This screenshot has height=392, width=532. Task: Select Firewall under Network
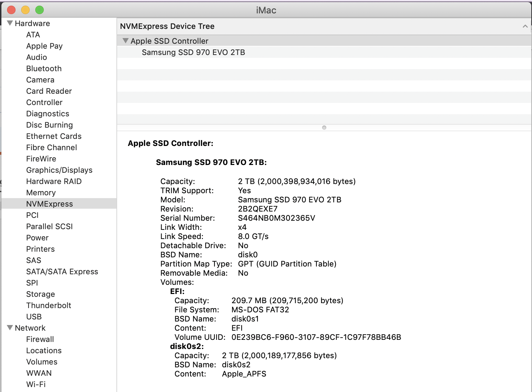click(x=40, y=339)
